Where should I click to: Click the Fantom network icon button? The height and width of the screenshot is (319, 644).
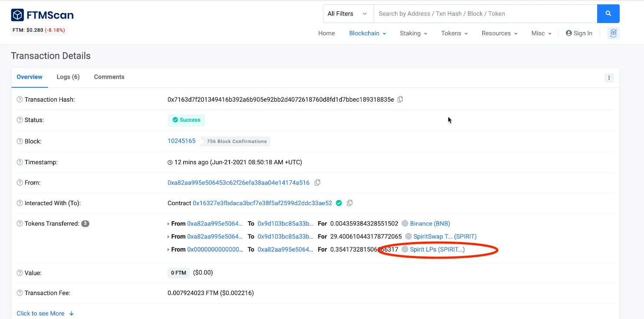(x=613, y=33)
